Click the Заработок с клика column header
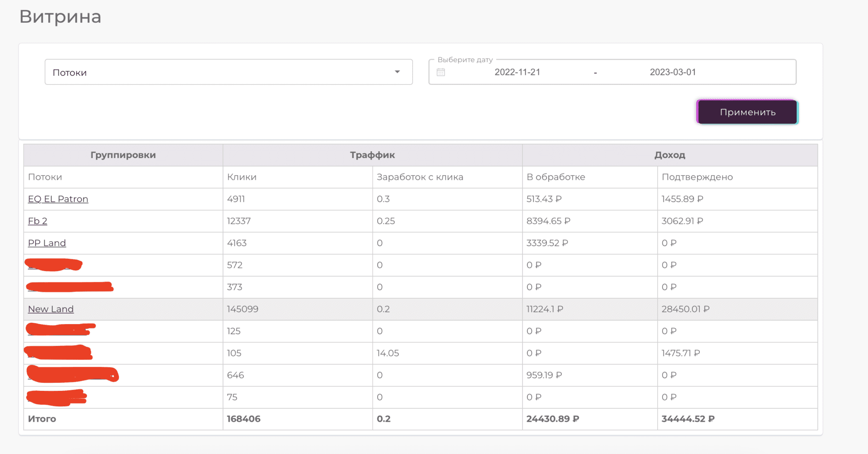The width and height of the screenshot is (868, 454). [420, 177]
